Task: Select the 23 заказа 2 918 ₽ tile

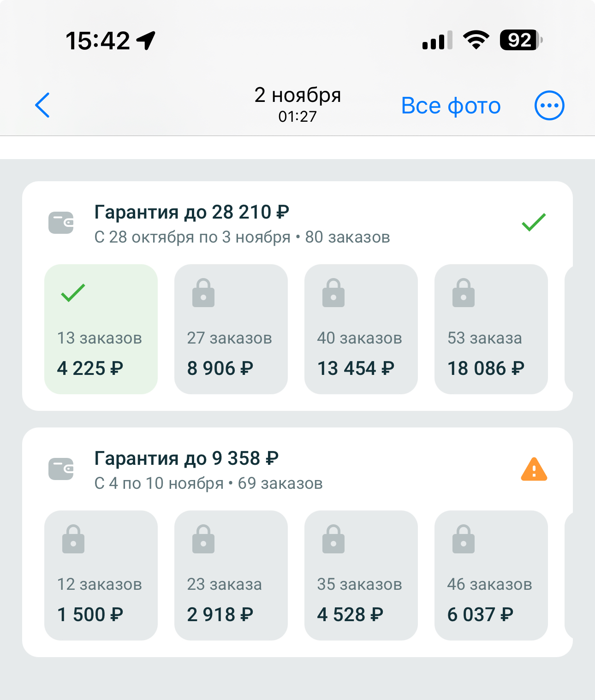Action: click(231, 575)
